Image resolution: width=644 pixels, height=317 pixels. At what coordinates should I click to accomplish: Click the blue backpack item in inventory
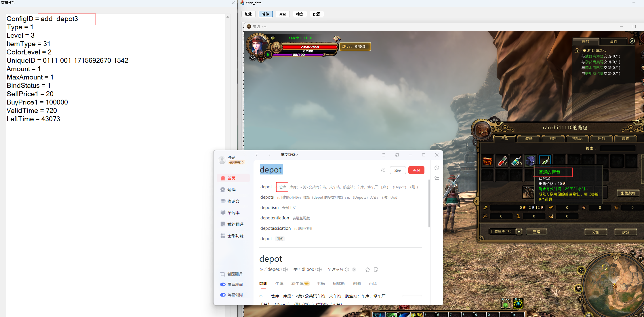click(x=530, y=161)
